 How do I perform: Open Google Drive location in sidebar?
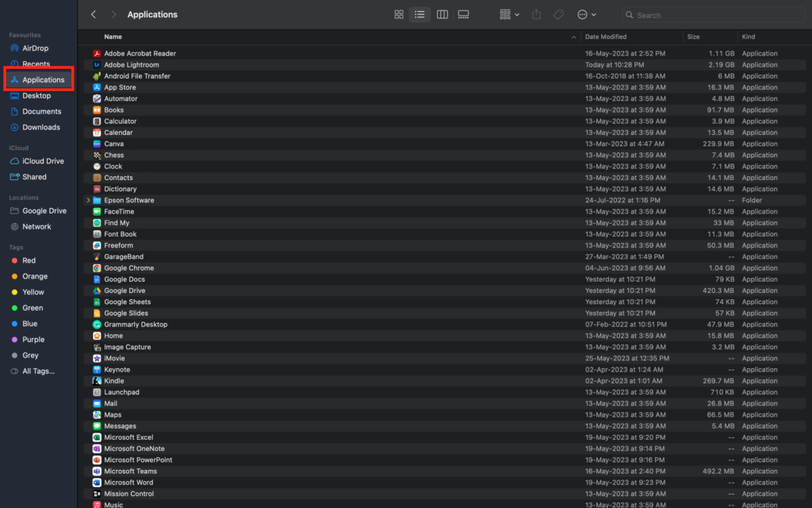tap(38, 211)
